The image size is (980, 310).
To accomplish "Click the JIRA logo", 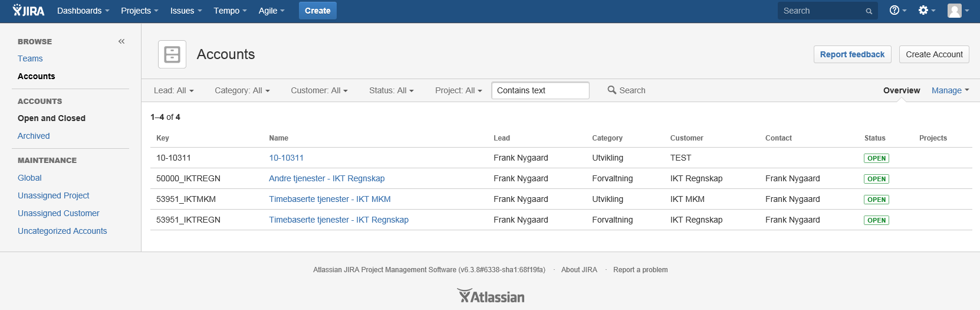I will click(x=28, y=11).
